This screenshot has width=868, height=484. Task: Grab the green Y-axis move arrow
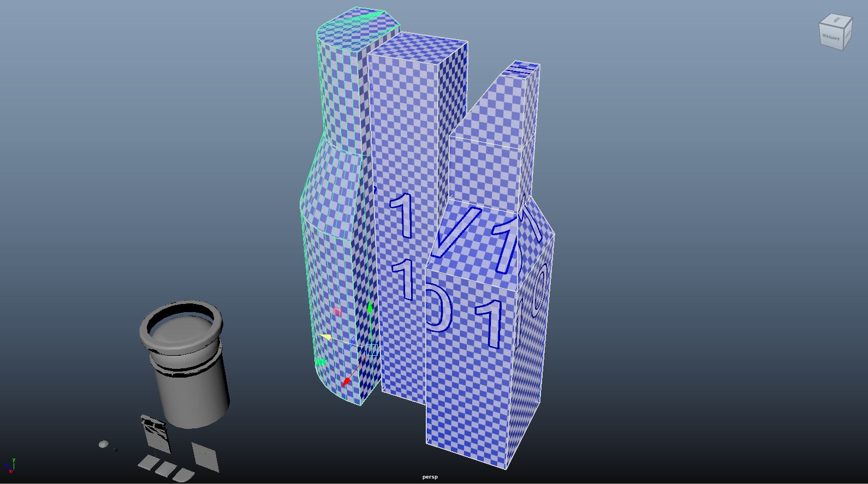tap(370, 309)
